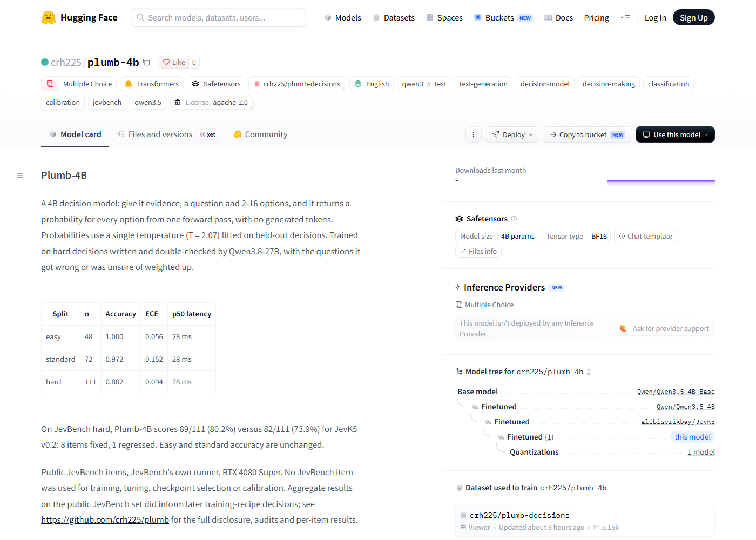Open the Transformers library tag
756x540 pixels.
(x=151, y=84)
